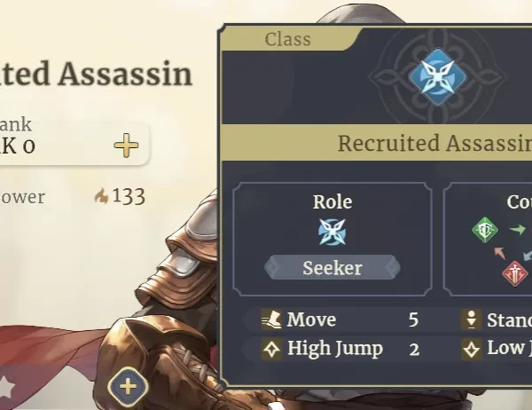Click the red sword counter icon

coord(514,272)
